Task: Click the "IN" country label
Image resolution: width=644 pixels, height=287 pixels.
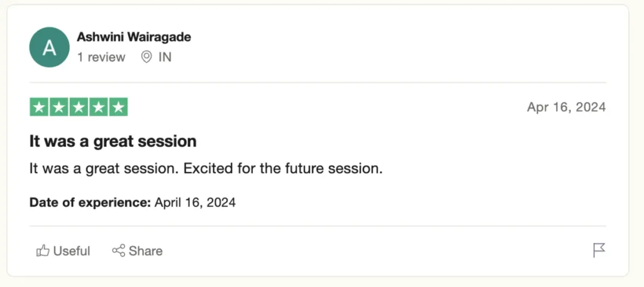Action: [165, 57]
